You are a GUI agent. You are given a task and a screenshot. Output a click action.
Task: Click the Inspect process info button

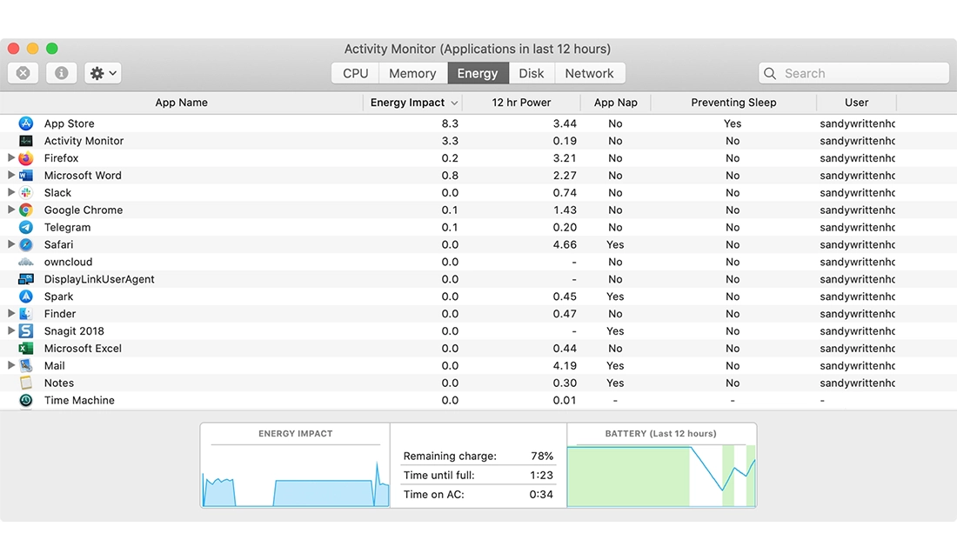[61, 74]
